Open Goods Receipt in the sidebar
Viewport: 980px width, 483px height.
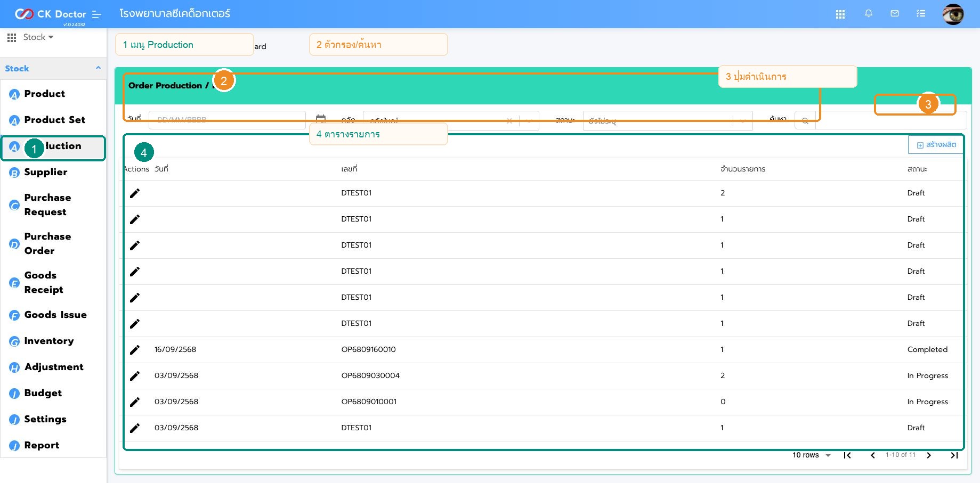click(x=44, y=282)
